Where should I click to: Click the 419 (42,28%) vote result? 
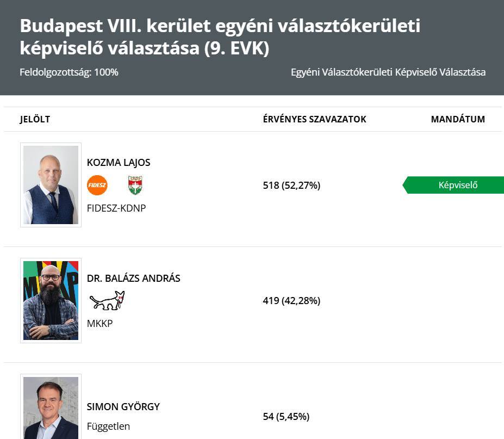pyautogui.click(x=291, y=301)
